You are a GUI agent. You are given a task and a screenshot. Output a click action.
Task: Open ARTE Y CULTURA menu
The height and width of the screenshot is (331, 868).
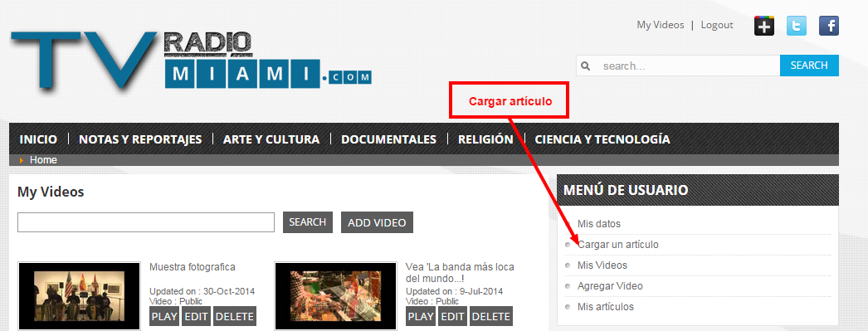271,139
